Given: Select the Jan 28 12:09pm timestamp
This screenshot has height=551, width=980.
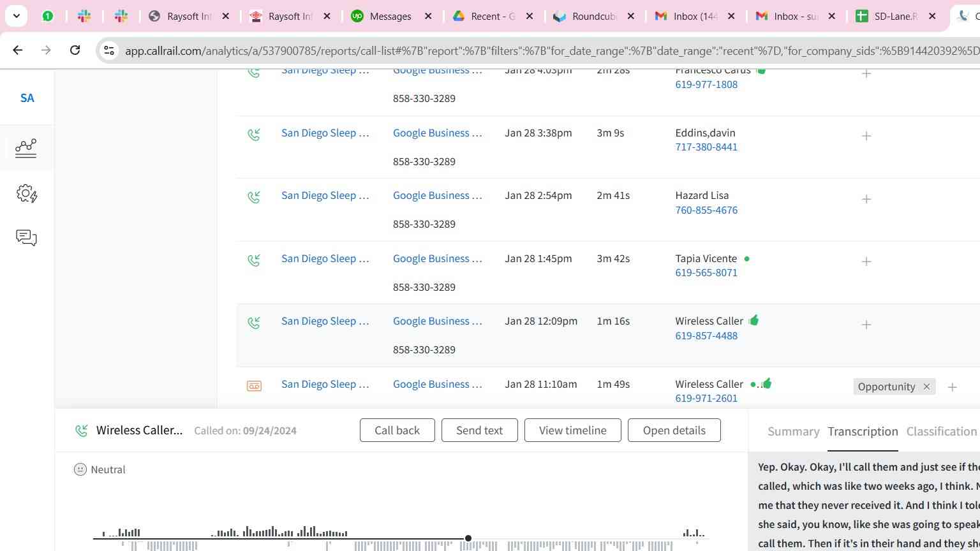Looking at the screenshot, I should [x=541, y=321].
